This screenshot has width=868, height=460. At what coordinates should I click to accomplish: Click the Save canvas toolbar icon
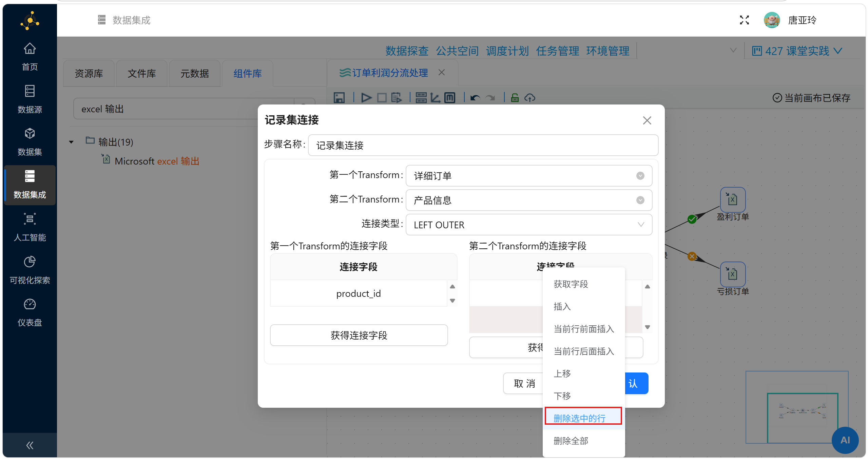[339, 98]
